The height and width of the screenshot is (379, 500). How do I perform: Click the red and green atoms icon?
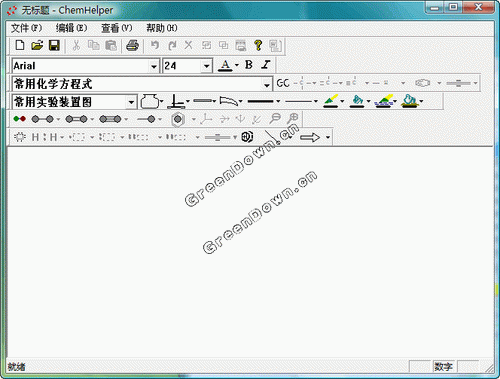(x=20, y=119)
